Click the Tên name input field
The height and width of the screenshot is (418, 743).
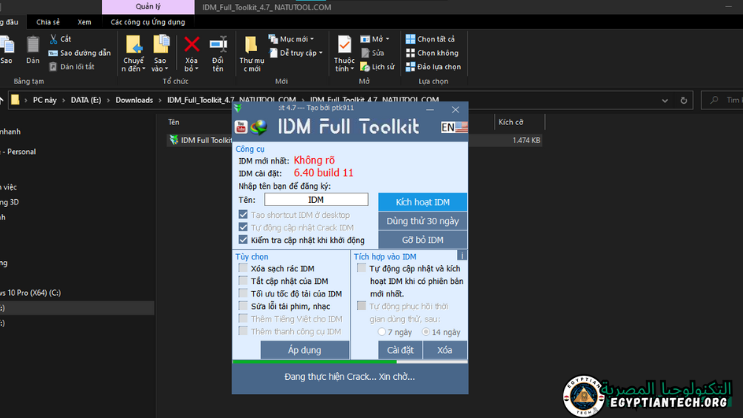point(316,200)
